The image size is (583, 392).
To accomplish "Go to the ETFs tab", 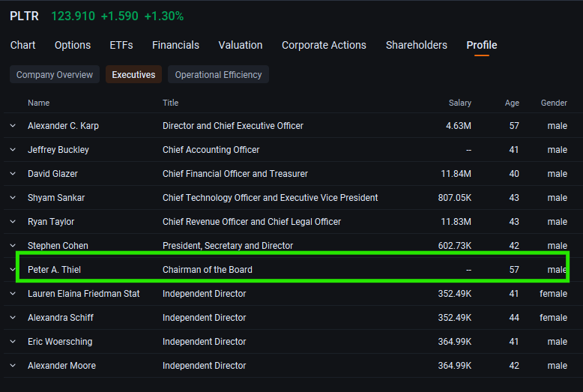I will [121, 45].
